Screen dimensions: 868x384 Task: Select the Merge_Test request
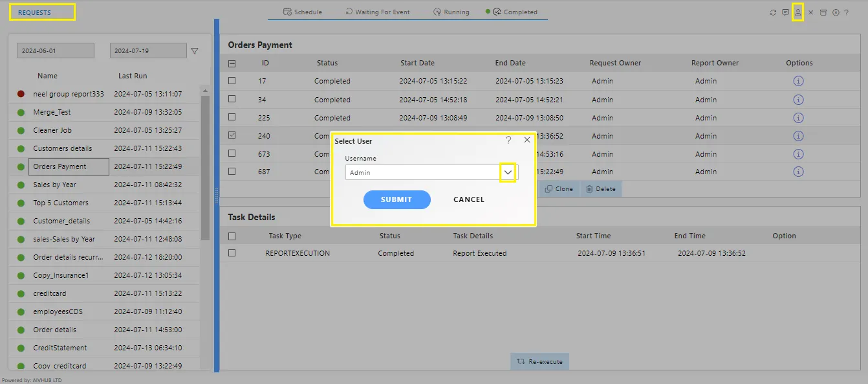click(52, 112)
